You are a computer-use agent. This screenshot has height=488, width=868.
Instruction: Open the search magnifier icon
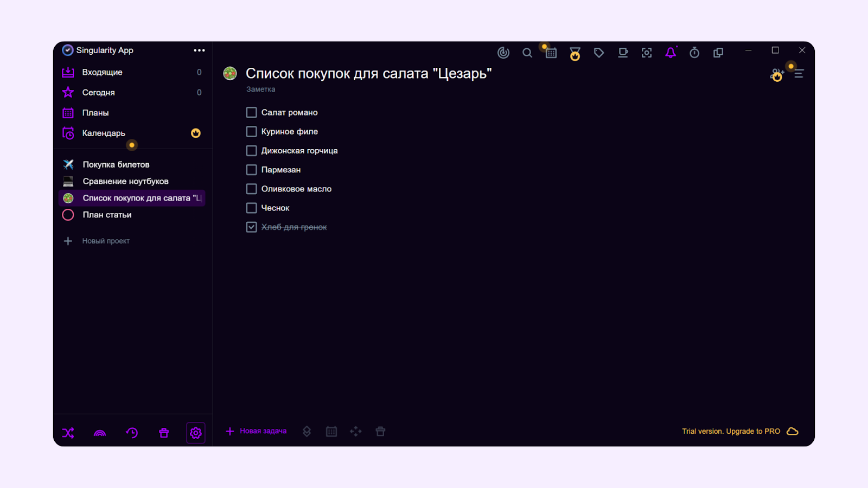coord(527,53)
